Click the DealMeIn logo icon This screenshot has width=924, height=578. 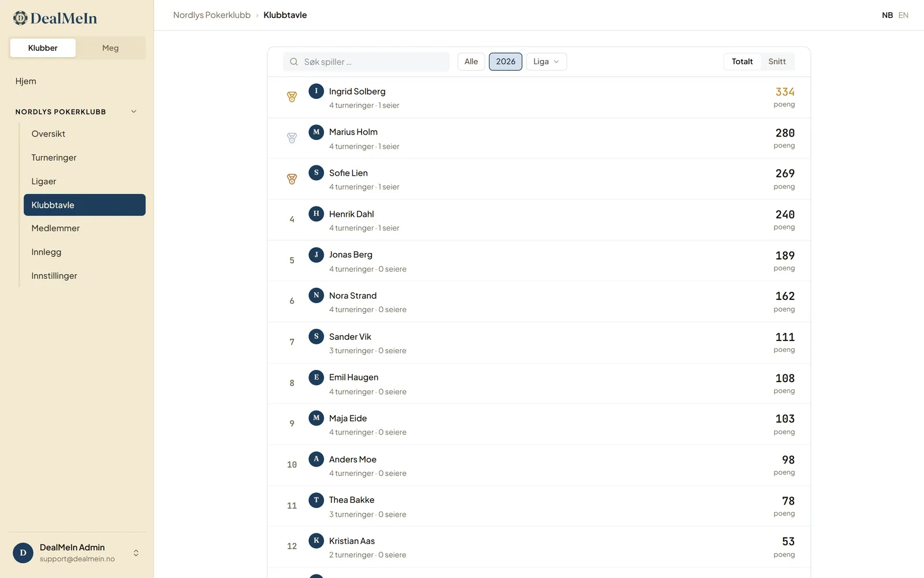[20, 18]
